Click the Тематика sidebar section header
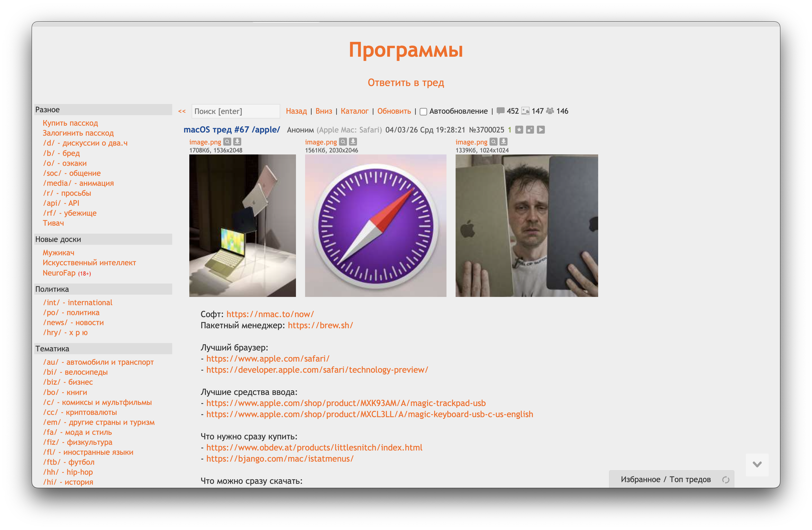 (x=103, y=348)
